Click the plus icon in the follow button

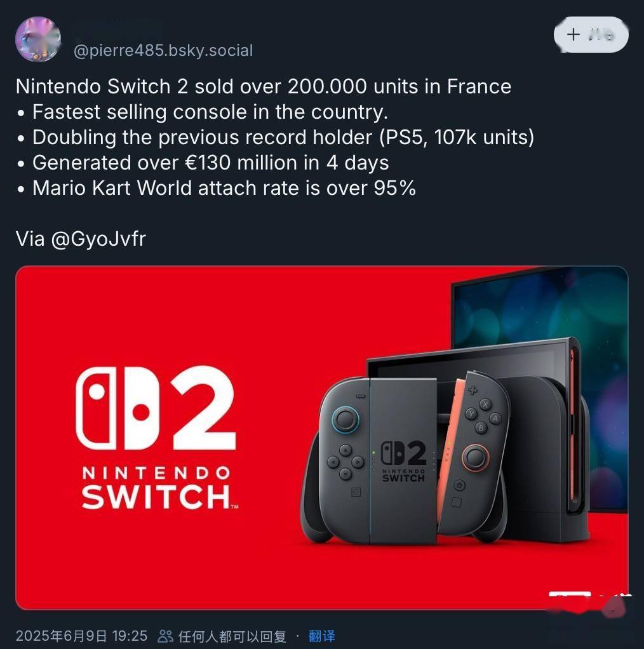point(574,34)
